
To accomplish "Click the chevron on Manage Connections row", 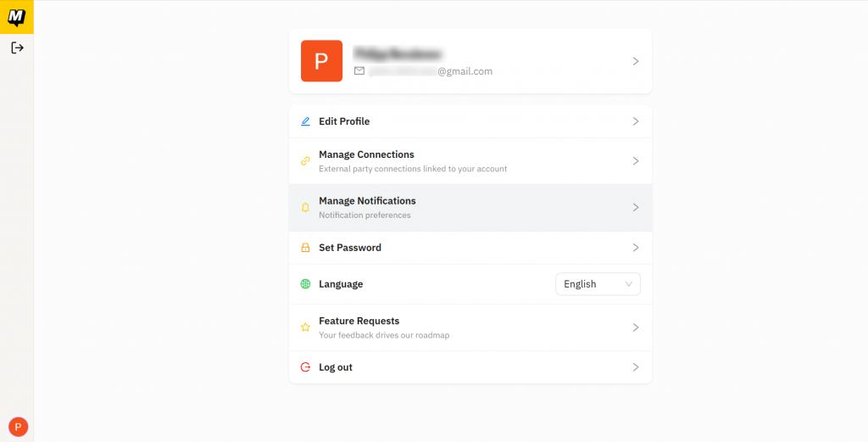I will 636,161.
